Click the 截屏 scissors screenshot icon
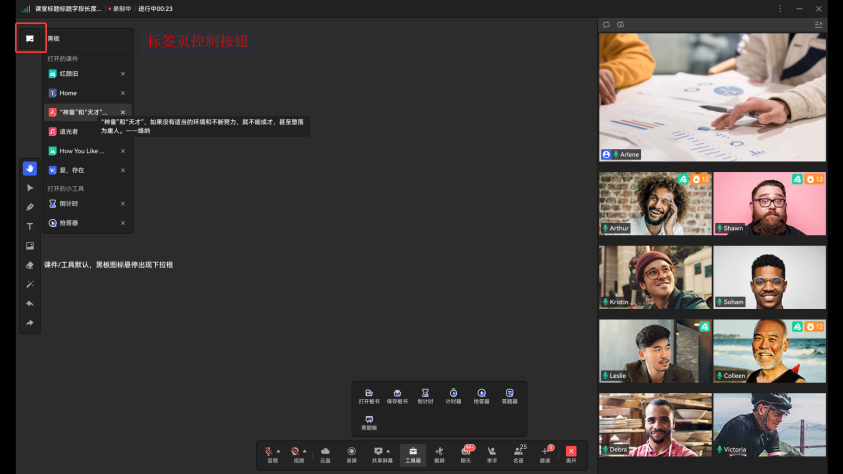This screenshot has height=474, width=843. point(439,455)
